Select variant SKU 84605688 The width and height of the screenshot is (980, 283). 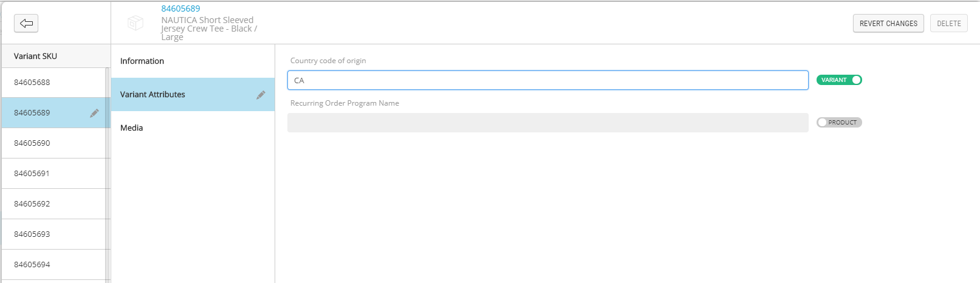(x=32, y=83)
